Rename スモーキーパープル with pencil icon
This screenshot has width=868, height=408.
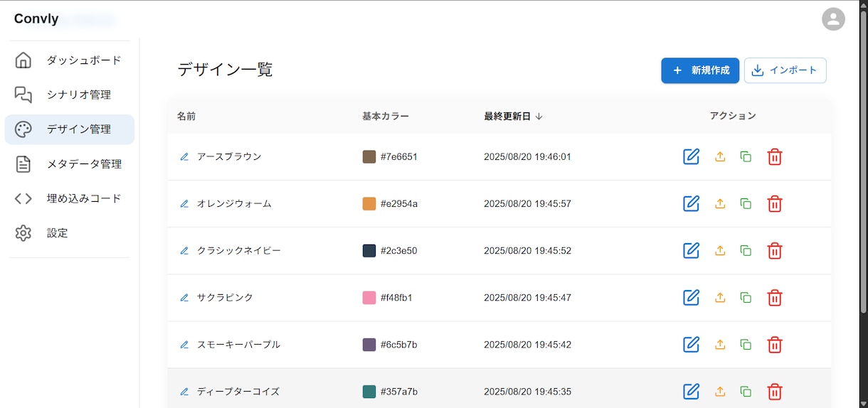click(184, 344)
